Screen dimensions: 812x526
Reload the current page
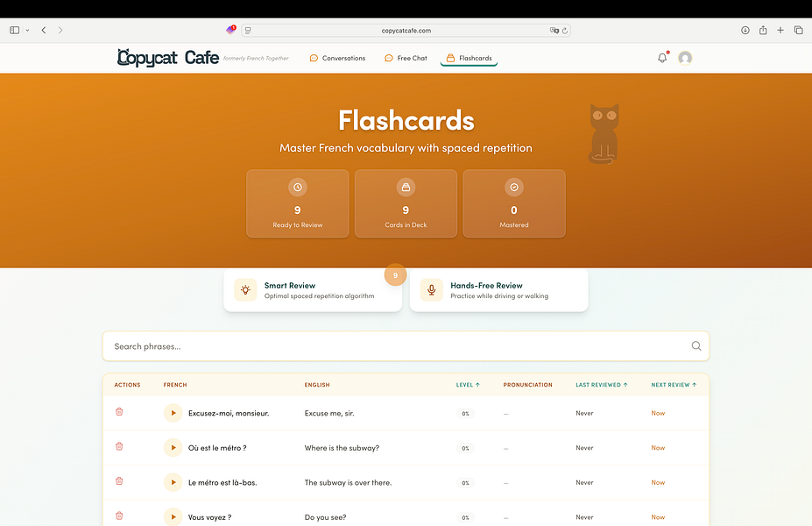coord(565,31)
